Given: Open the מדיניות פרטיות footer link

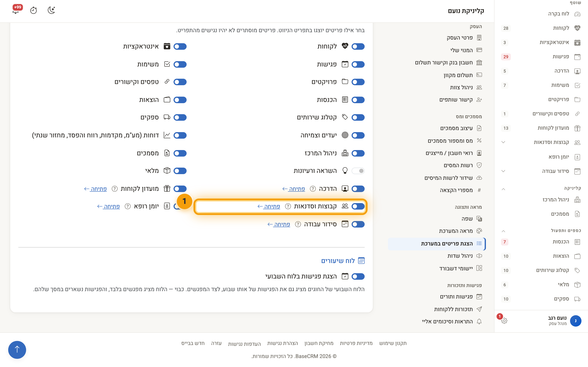Looking at the screenshot, I should (356, 343).
